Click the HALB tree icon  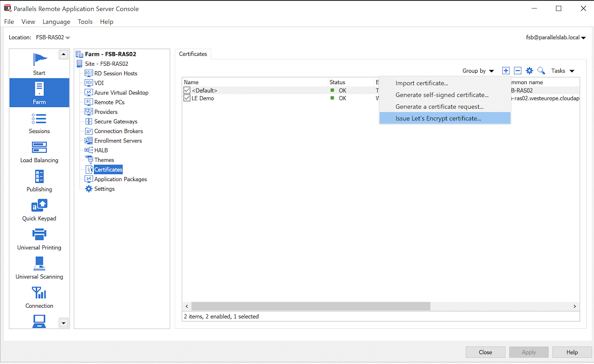[89, 150]
